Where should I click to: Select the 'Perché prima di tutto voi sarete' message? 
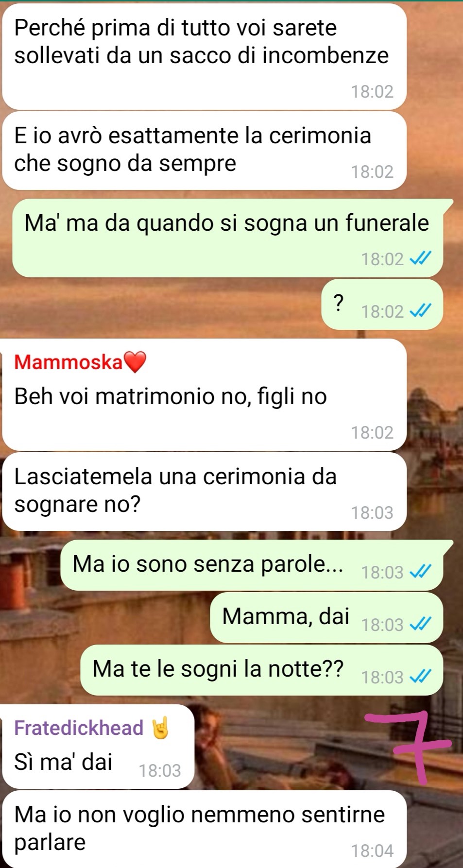click(204, 56)
